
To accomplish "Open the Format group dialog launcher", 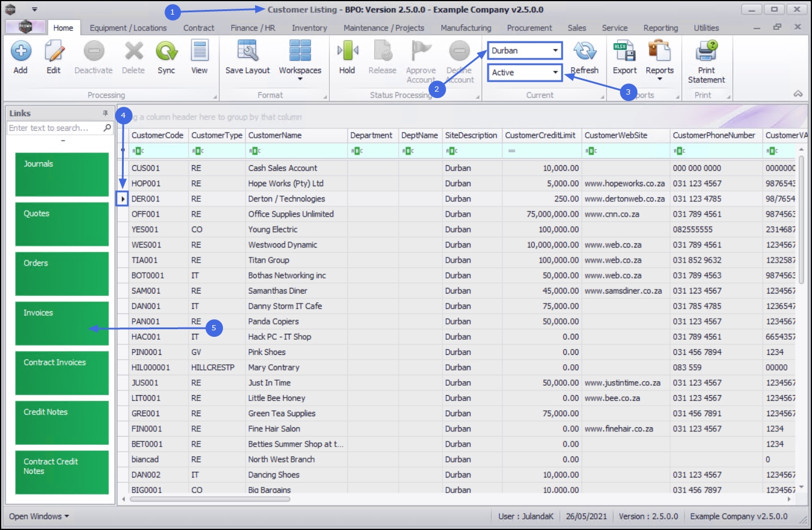I will (x=325, y=97).
